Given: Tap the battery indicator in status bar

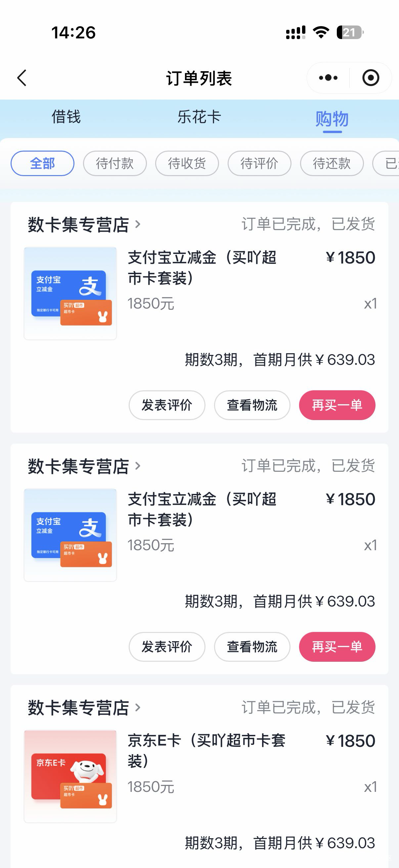Looking at the screenshot, I should pyautogui.click(x=350, y=32).
